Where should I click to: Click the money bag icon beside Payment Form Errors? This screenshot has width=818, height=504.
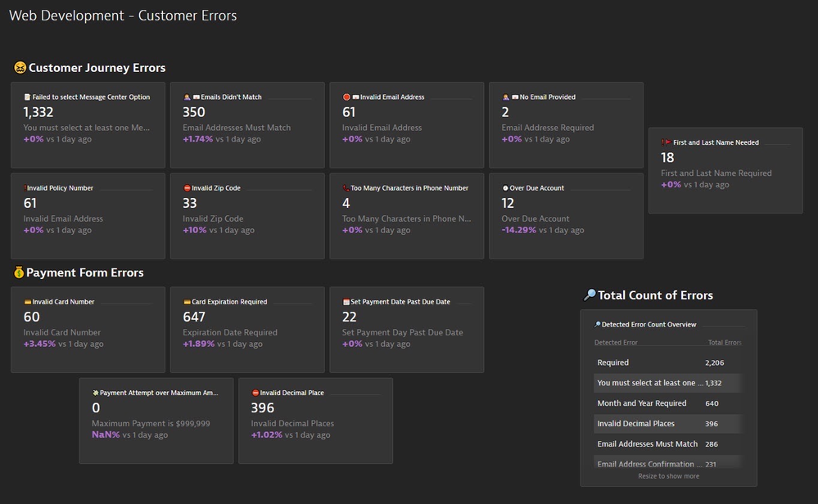19,272
